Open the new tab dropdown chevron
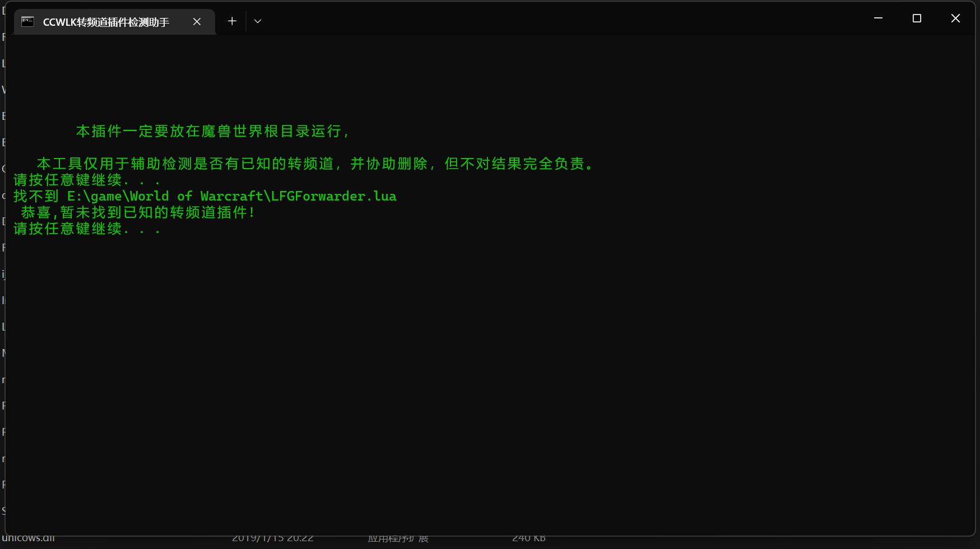 point(257,21)
